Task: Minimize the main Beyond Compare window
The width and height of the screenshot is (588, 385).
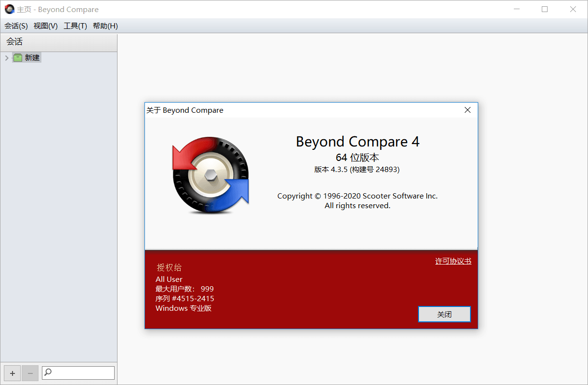Action: click(516, 9)
